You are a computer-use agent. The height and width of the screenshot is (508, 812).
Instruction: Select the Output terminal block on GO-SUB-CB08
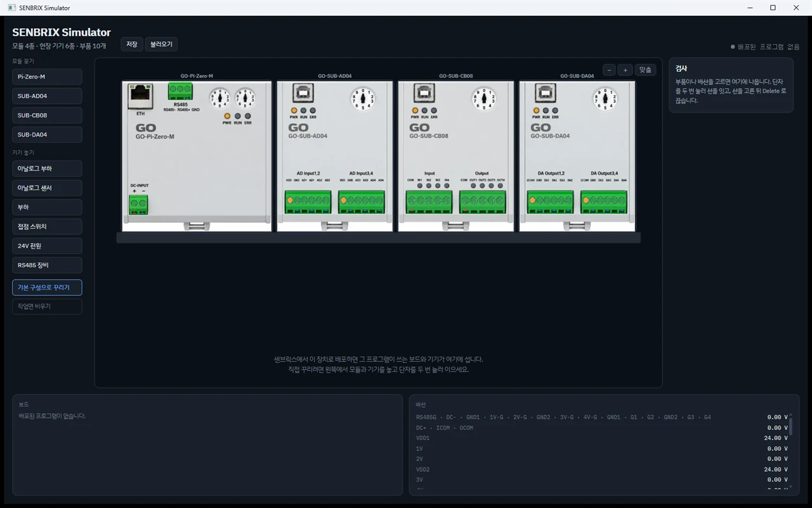[482, 203]
